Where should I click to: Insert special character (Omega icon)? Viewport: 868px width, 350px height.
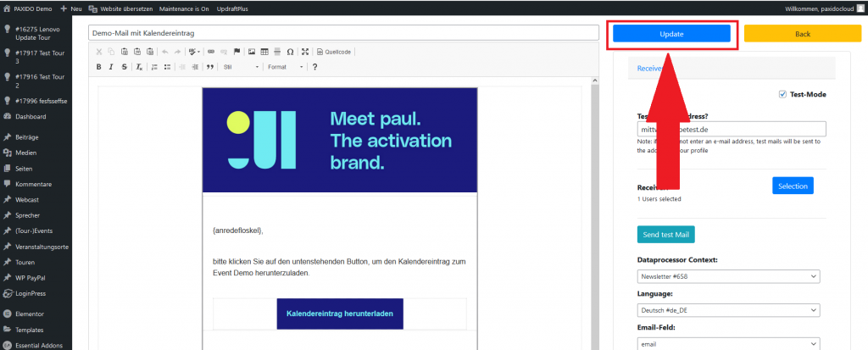coord(290,52)
